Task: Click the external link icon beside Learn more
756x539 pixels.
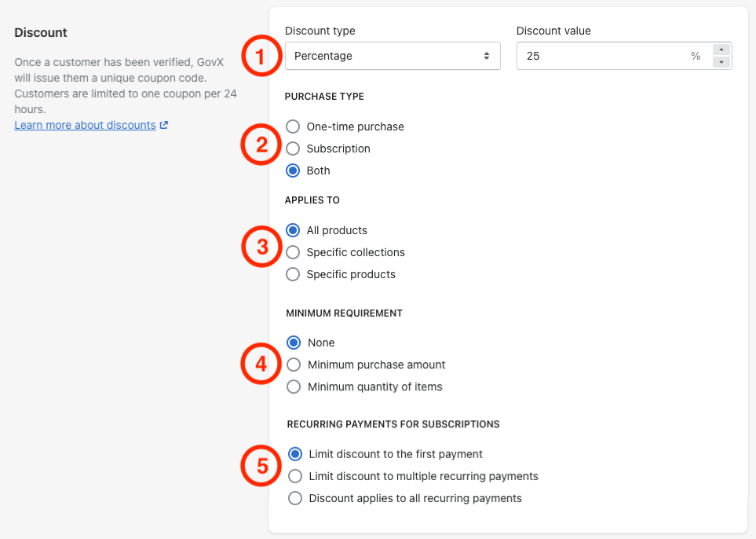Action: tap(164, 125)
